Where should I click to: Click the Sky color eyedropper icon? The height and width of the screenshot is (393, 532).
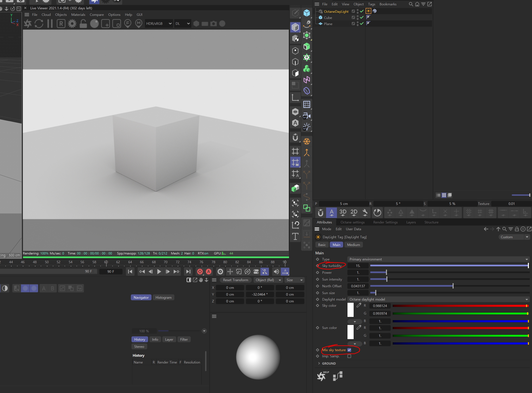click(359, 305)
